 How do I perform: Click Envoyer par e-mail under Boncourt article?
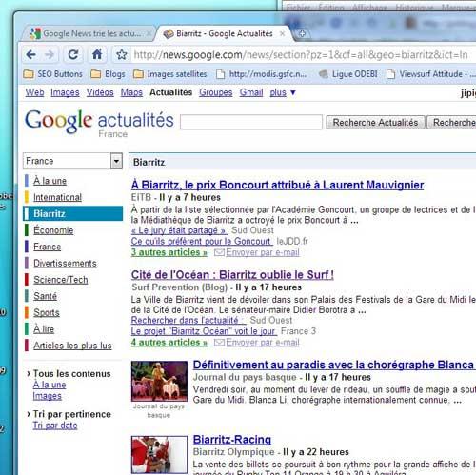263,252
